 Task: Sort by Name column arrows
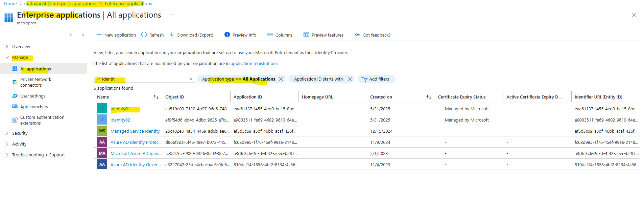[156, 97]
